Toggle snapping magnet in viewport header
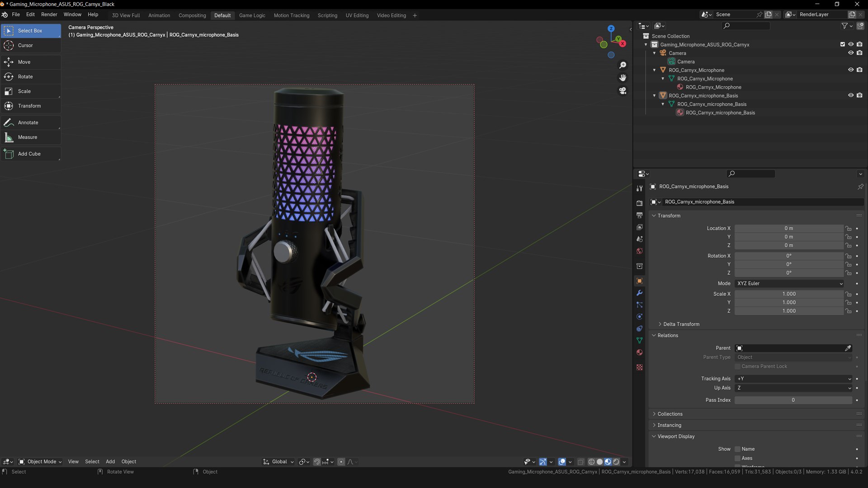The image size is (868, 488). pos(317,462)
